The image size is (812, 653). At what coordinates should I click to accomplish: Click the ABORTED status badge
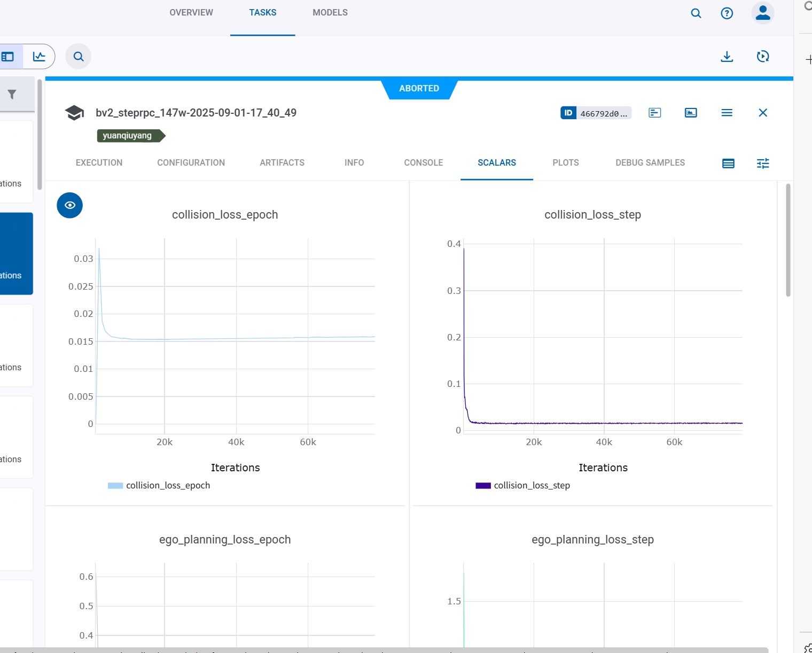pyautogui.click(x=419, y=89)
